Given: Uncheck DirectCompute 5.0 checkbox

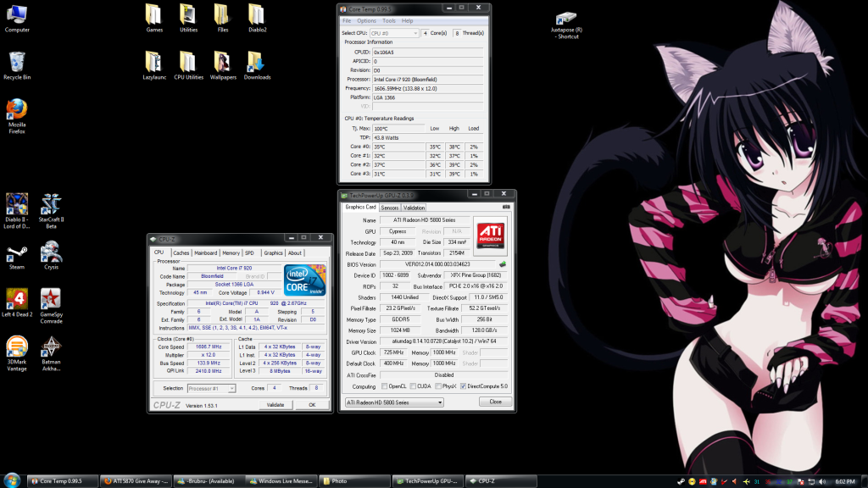Looking at the screenshot, I should (463, 386).
